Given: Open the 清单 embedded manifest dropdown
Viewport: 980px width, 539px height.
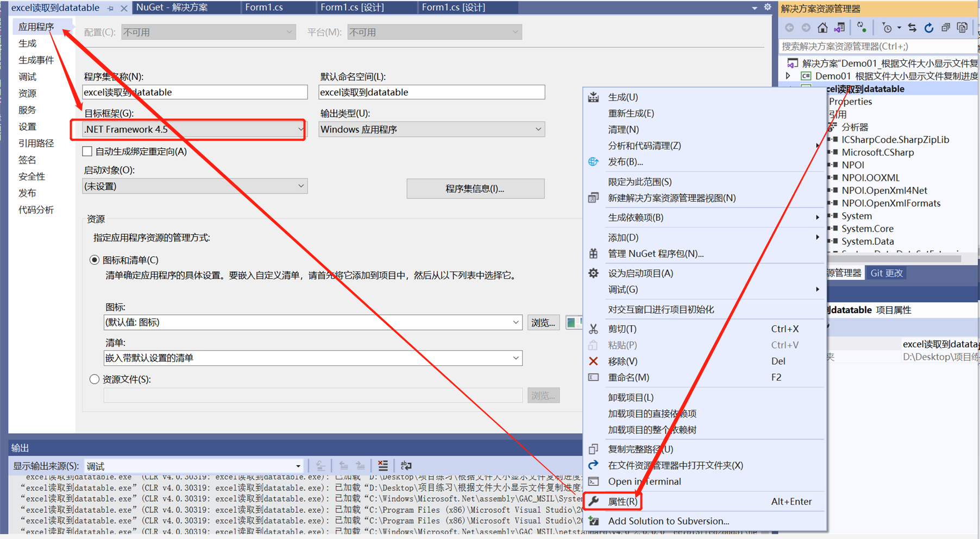Looking at the screenshot, I should [313, 358].
